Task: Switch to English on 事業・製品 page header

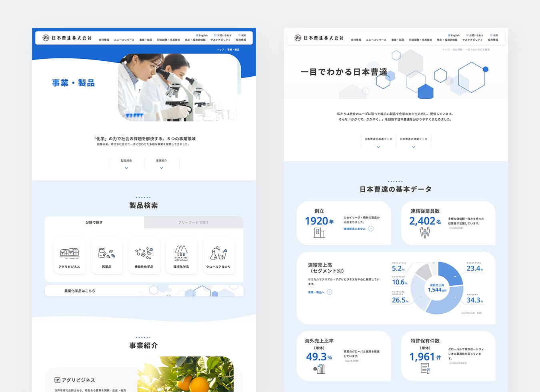Action: [202, 35]
